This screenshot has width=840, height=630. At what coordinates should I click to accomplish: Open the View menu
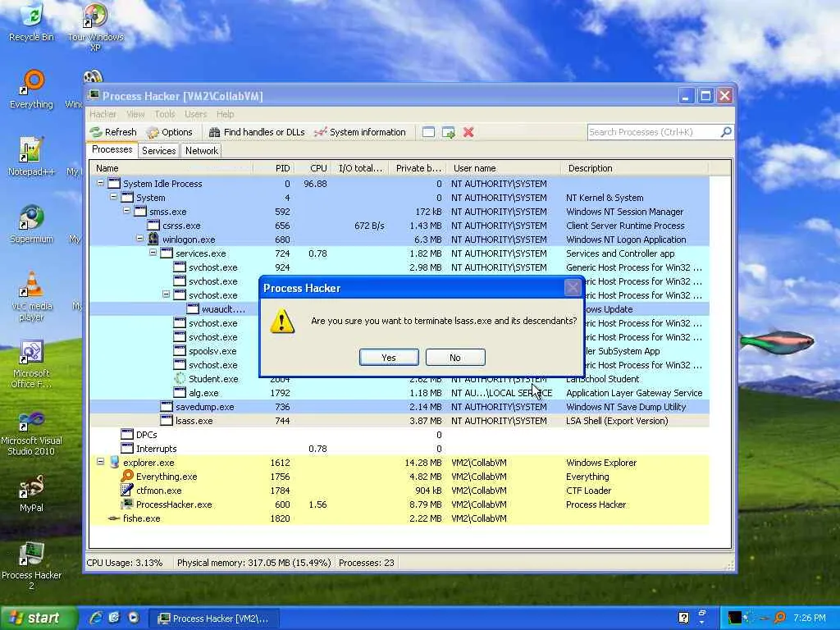tap(135, 114)
